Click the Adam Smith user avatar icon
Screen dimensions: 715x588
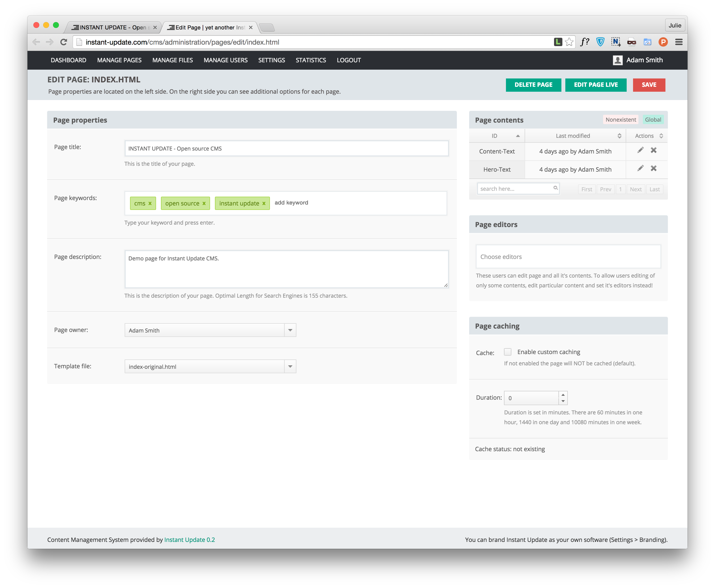point(617,60)
